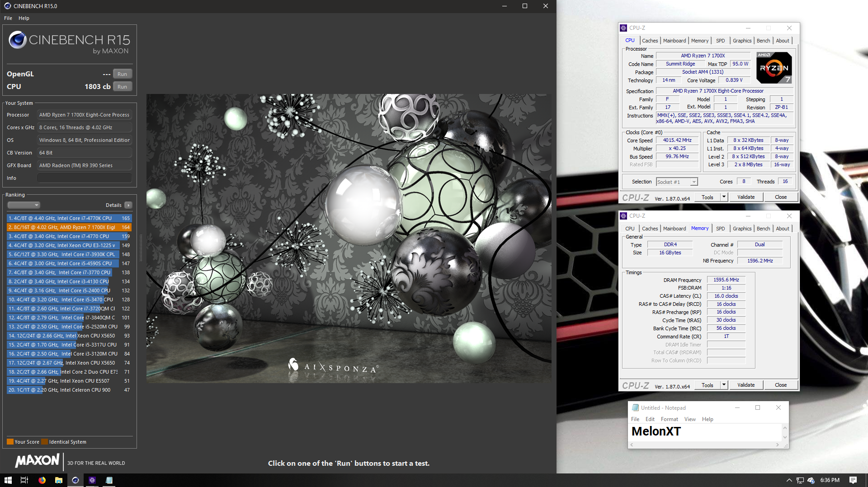Open Tools dropdown arrow in the upper CPU-Z window

(724, 197)
